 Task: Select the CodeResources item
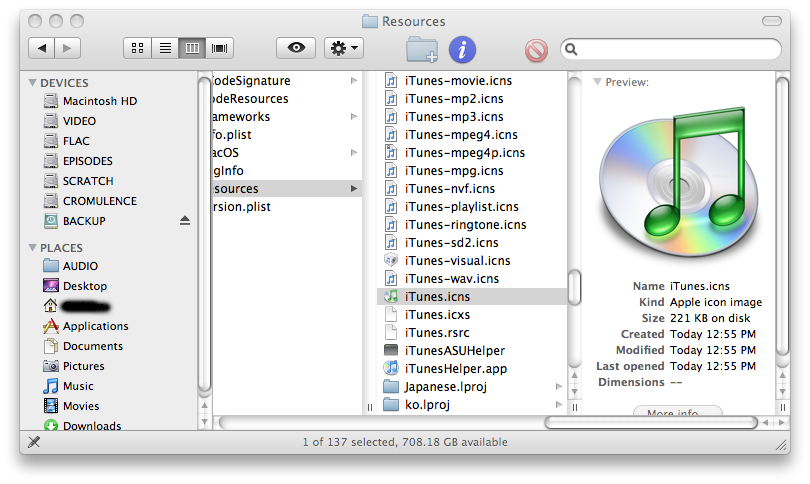pos(287,99)
